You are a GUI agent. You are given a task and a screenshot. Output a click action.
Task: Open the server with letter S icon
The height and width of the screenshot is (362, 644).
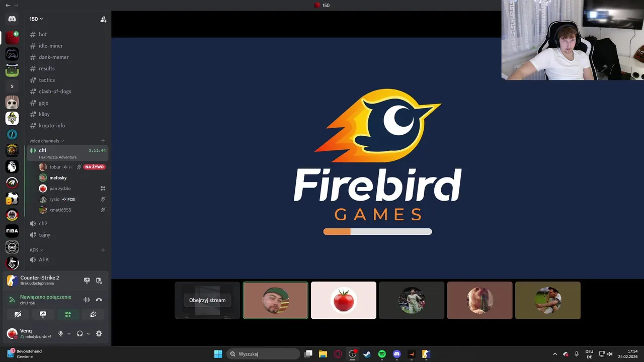(x=12, y=86)
